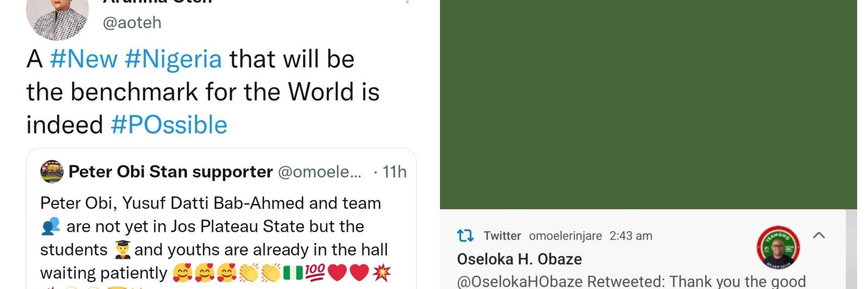Viewport: 868px width, 289px height.
Task: Tap Oseloka Obaze's round notification avatar
Action: (778, 248)
